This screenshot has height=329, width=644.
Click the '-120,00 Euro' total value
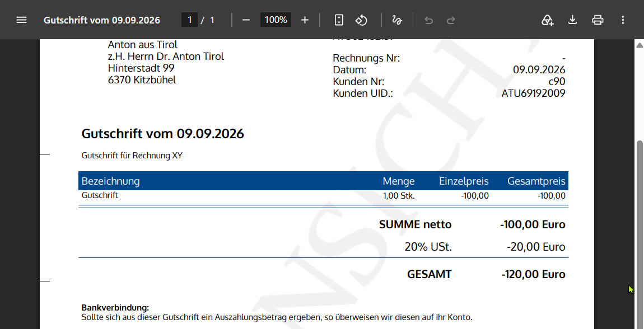click(x=533, y=274)
